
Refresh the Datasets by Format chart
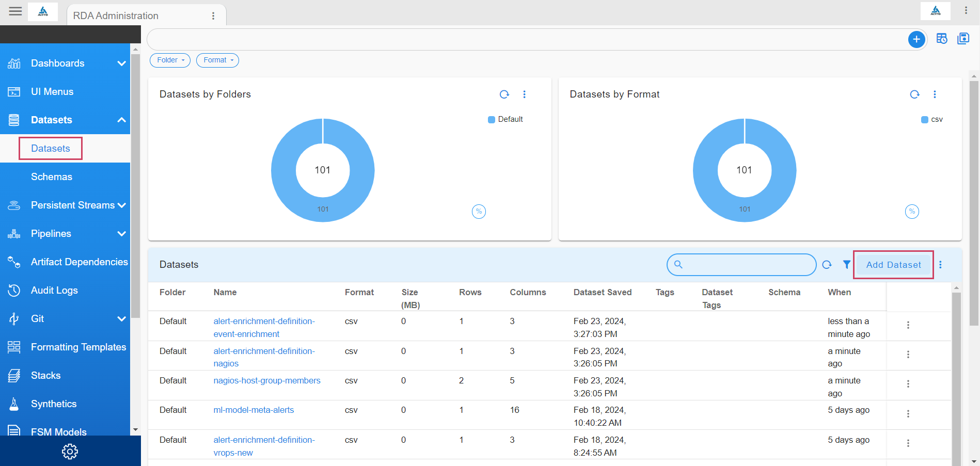pyautogui.click(x=914, y=94)
